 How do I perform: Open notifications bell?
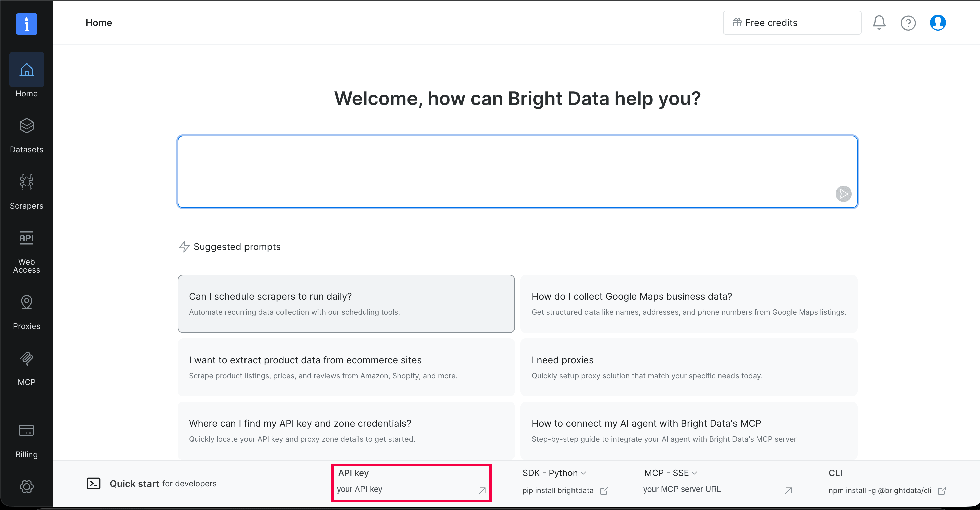click(x=879, y=23)
